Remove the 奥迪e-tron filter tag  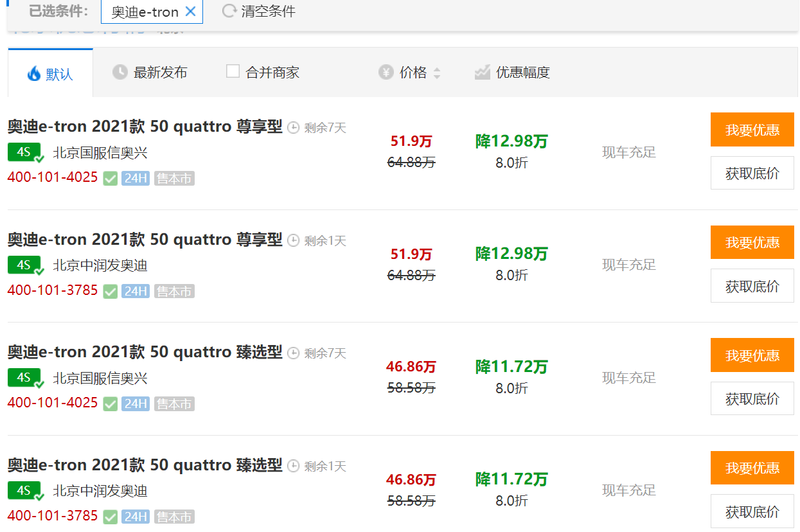(190, 12)
